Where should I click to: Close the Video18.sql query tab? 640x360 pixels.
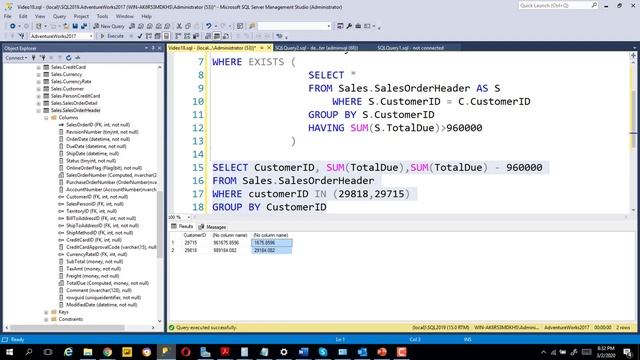click(269, 48)
